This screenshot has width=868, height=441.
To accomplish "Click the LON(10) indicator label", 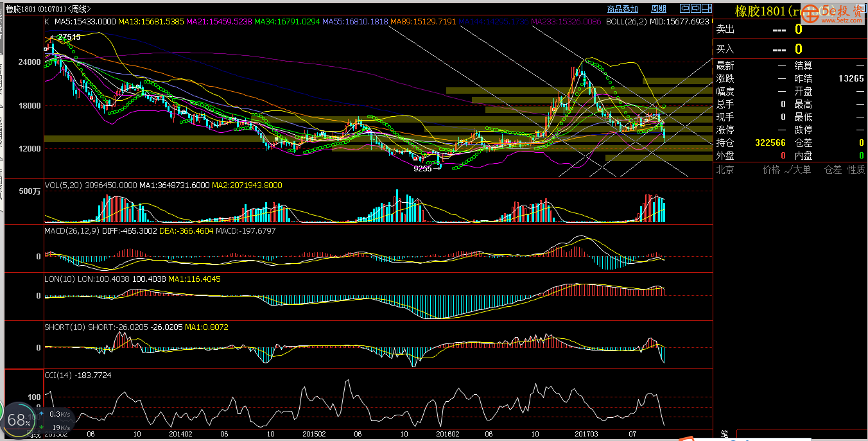I will coord(59,280).
